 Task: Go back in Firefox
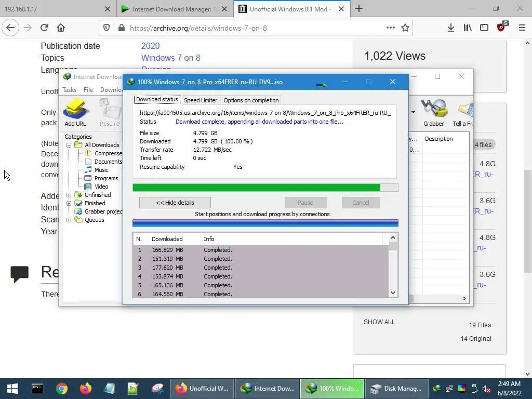10,28
